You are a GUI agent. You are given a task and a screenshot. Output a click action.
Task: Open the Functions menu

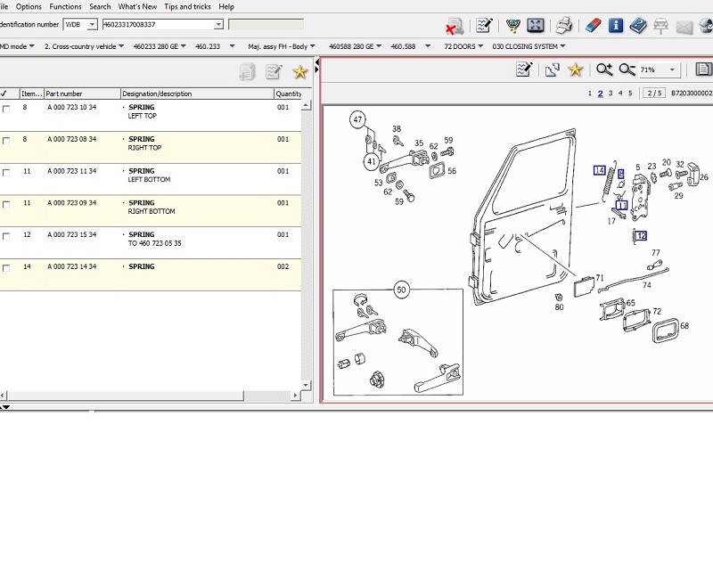[65, 6]
